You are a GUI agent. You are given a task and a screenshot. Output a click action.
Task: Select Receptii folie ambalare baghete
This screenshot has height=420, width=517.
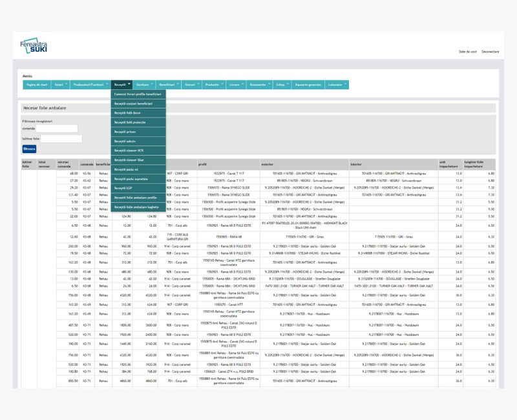pyautogui.click(x=136, y=207)
